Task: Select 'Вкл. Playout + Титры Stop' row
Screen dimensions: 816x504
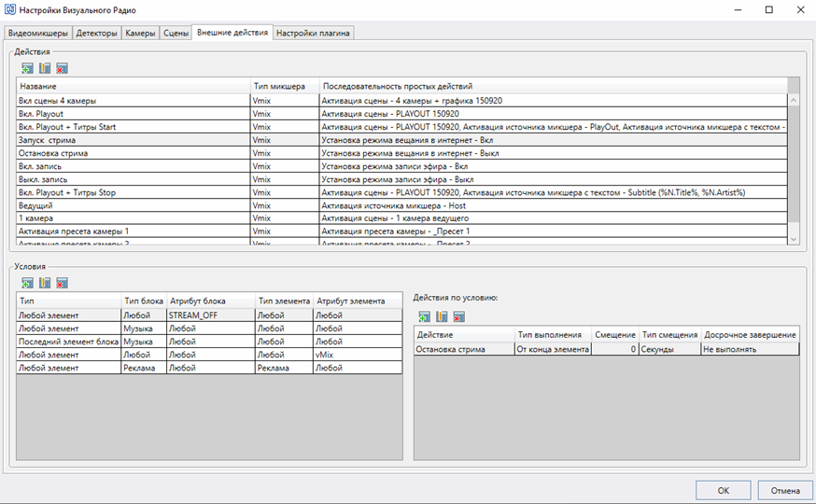Action: (x=401, y=192)
